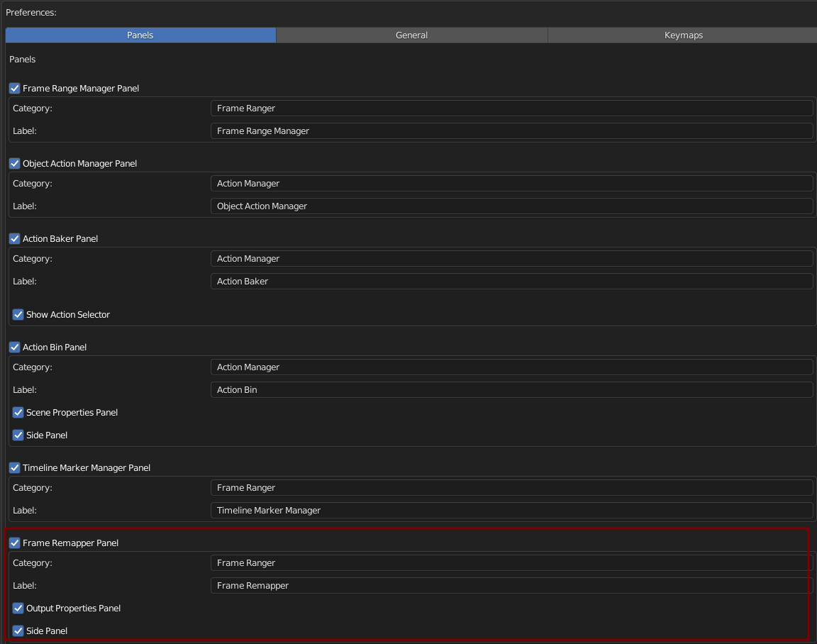Toggle the Action Baker Panel checkbox
The height and width of the screenshot is (644, 817).
tap(15, 238)
